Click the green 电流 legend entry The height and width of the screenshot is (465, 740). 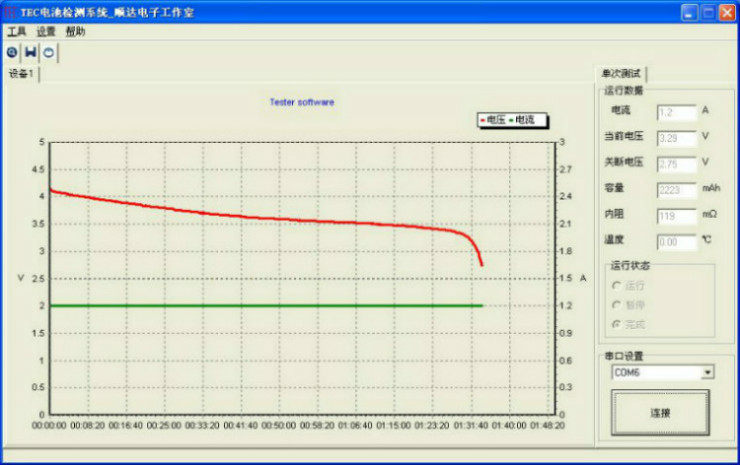(x=521, y=120)
